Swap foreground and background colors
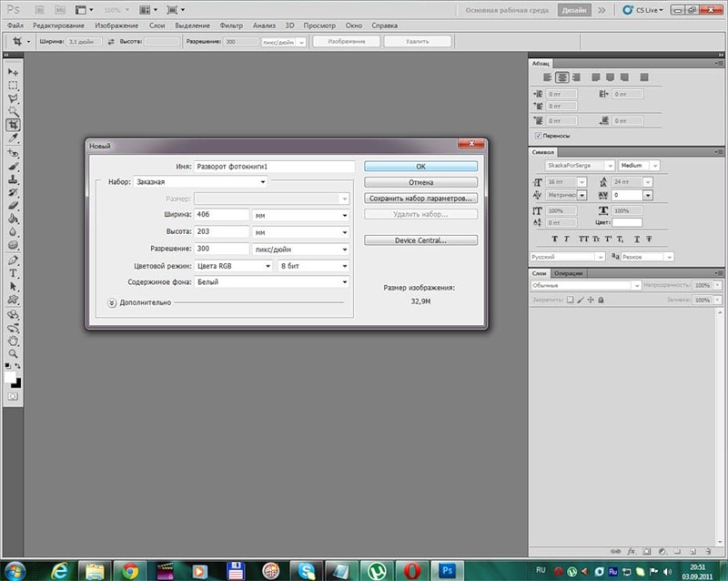Screen dimensions: 728x581 tap(17, 366)
